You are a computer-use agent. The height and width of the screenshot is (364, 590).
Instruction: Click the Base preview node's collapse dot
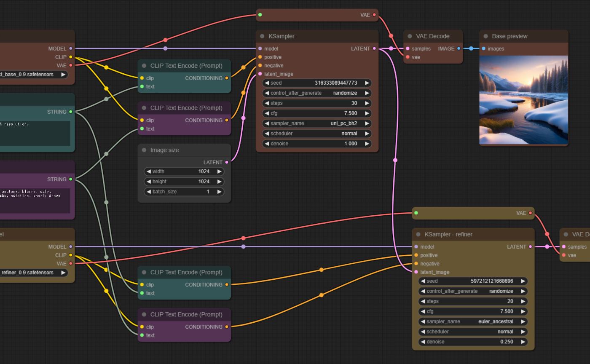pos(485,36)
